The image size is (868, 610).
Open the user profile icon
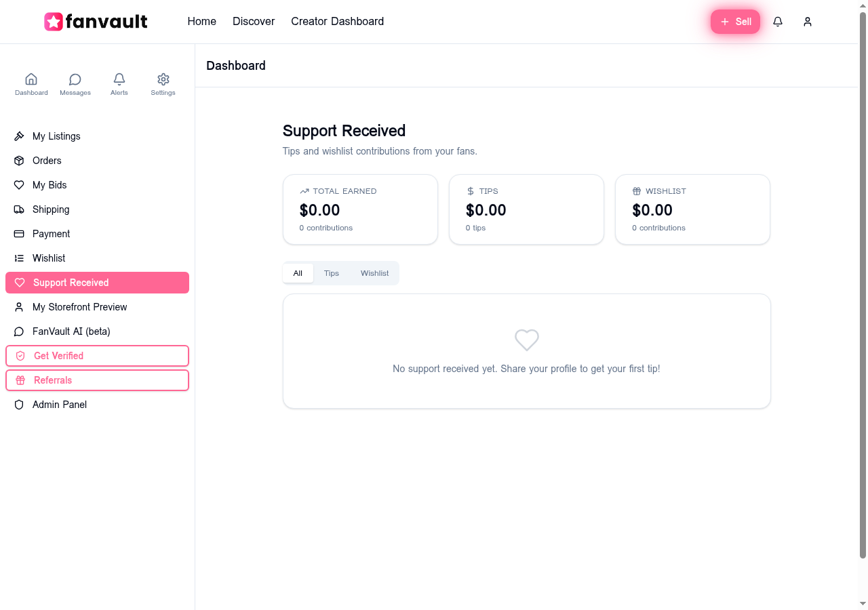click(807, 21)
